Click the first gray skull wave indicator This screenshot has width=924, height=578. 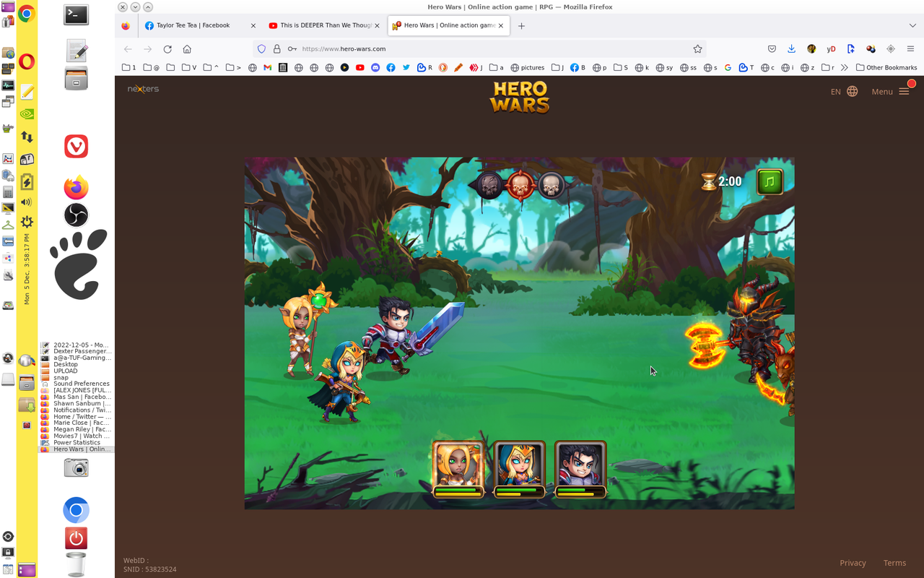coord(489,186)
